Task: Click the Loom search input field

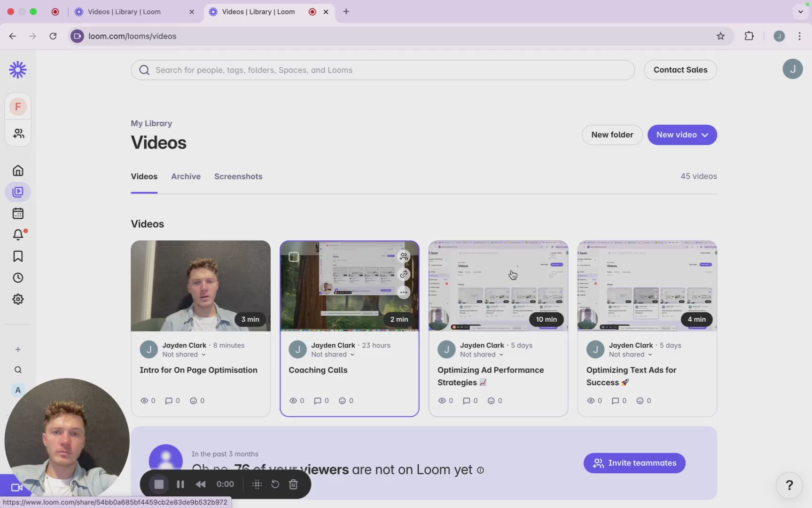Action: pos(382,70)
